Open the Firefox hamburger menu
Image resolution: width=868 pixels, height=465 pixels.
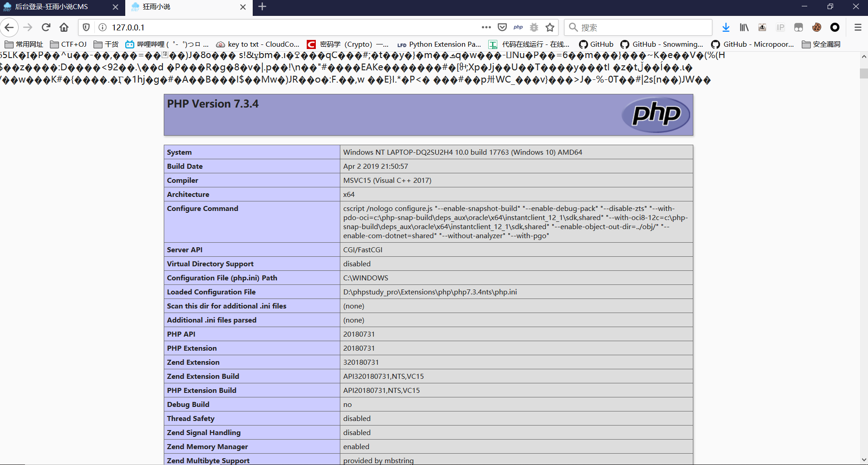858,27
